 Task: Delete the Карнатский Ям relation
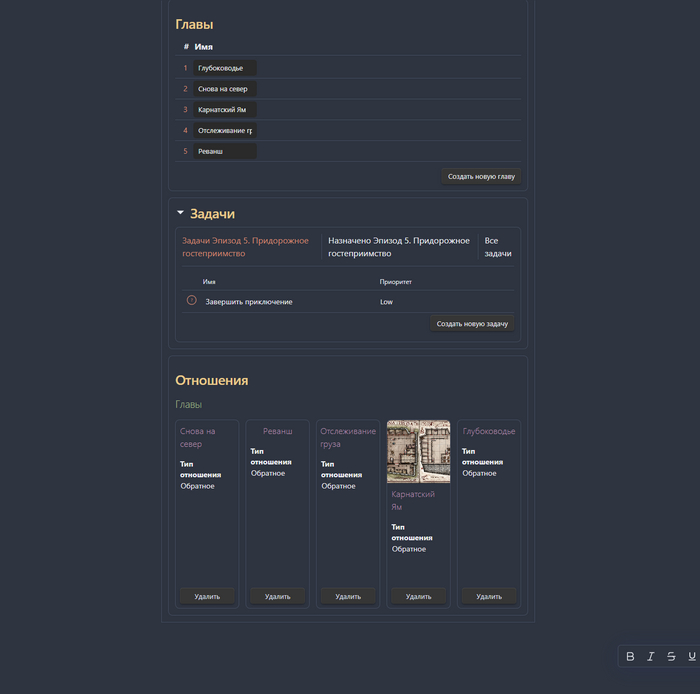coord(418,596)
